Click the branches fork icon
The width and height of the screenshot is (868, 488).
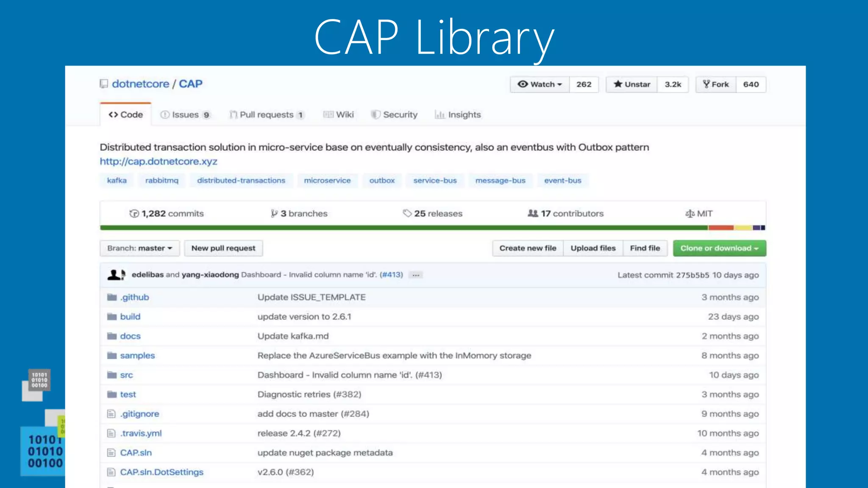pyautogui.click(x=274, y=213)
